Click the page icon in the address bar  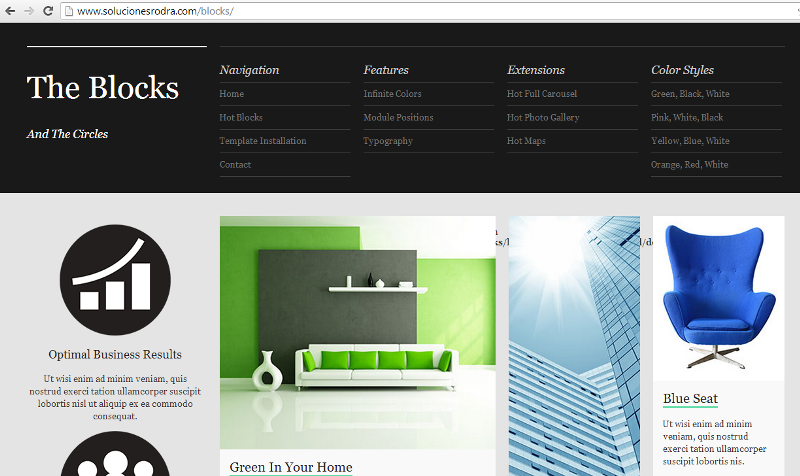pos(68,11)
